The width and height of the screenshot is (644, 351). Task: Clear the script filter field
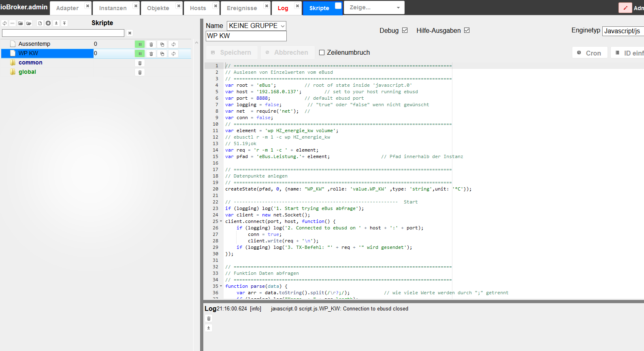130,33
